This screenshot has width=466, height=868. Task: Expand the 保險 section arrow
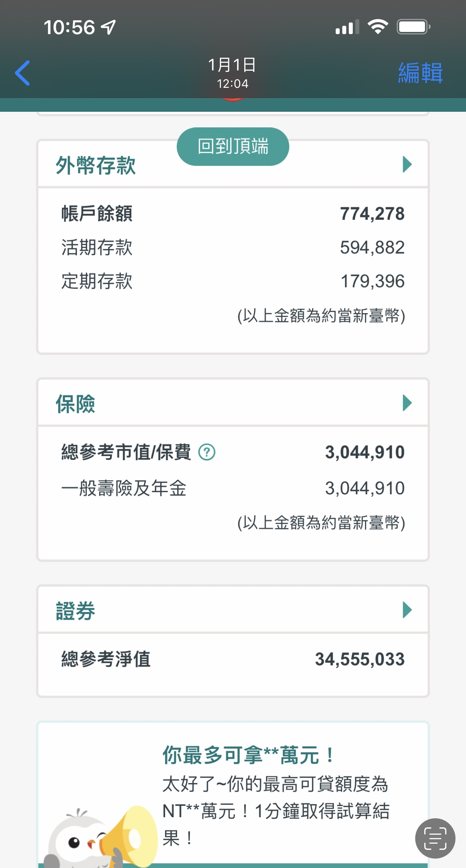pos(407,403)
